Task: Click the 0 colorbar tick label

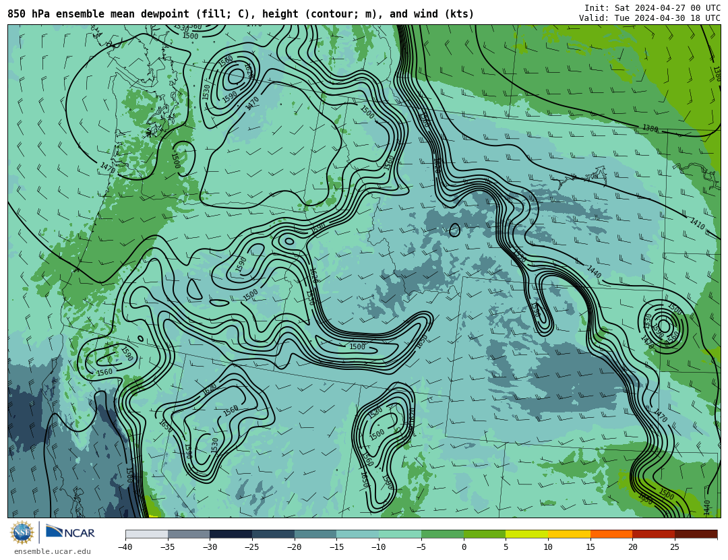Action: [464, 547]
